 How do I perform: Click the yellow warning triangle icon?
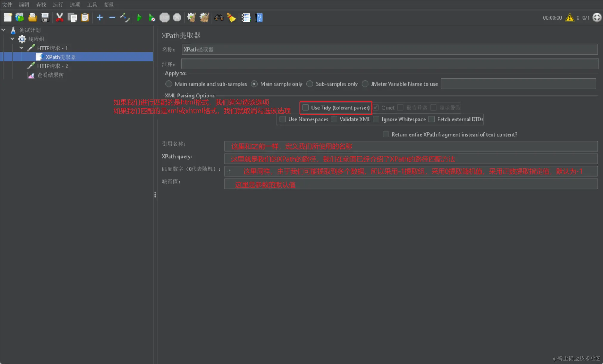pyautogui.click(x=569, y=18)
